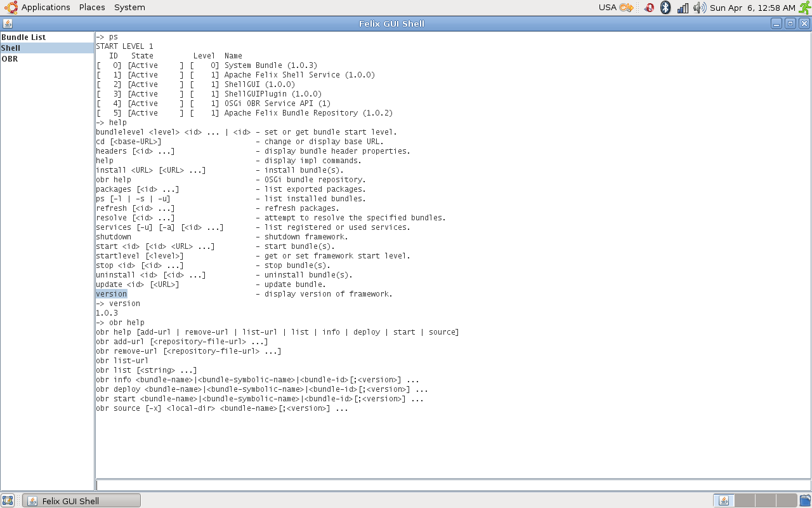Click the date and time clock
This screenshot has height=508, width=812.
[752, 8]
